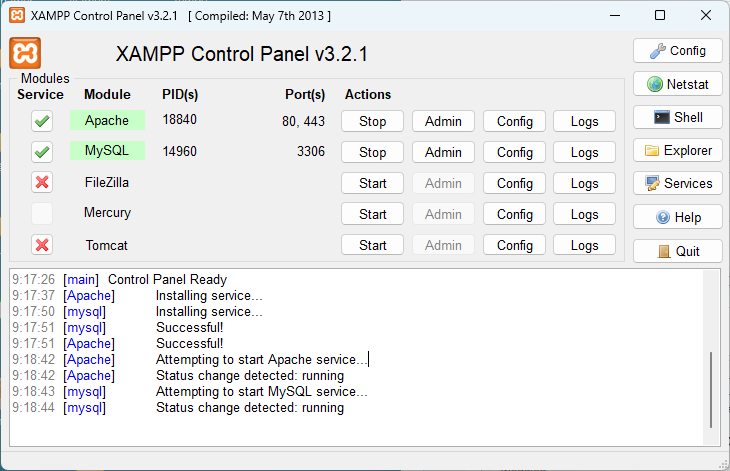
Task: Click the empty Mercury service box
Action: pos(42,214)
